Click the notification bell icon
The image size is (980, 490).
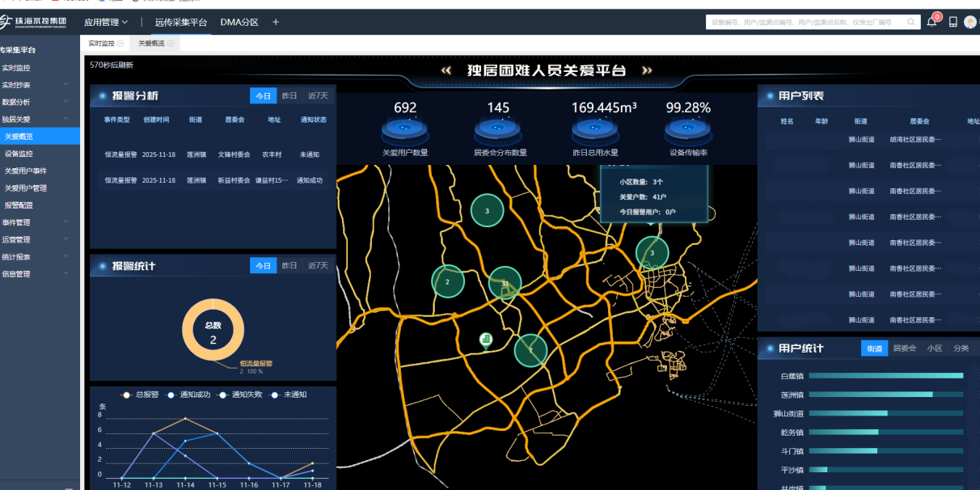coord(931,23)
